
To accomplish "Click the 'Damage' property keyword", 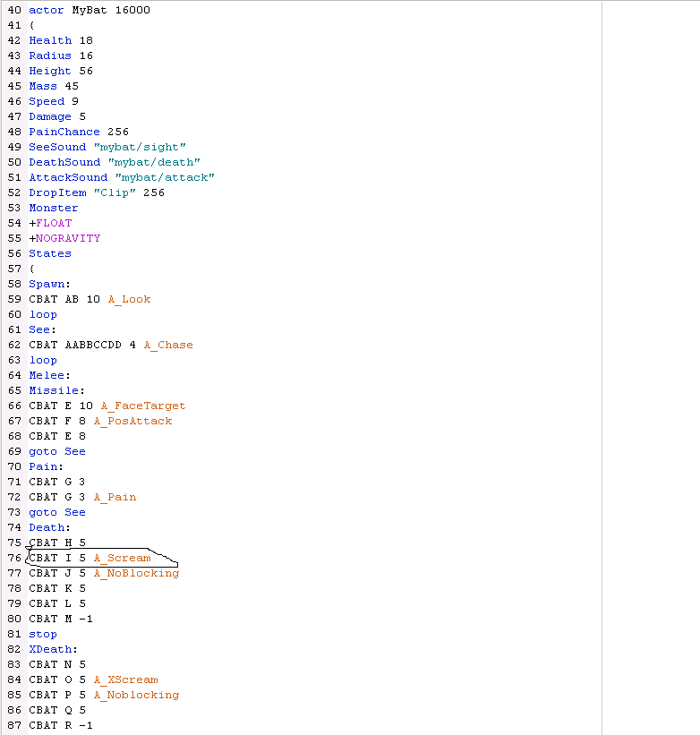I will 50,116.
